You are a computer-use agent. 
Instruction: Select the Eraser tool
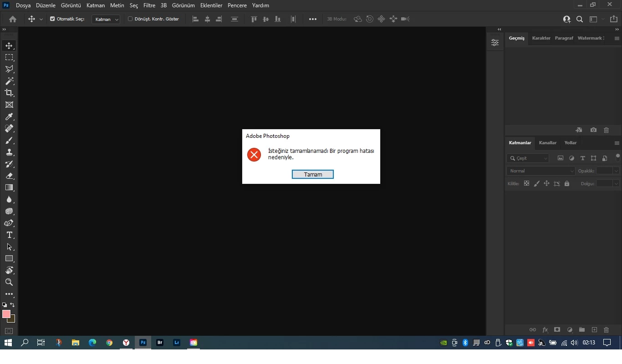point(9,176)
